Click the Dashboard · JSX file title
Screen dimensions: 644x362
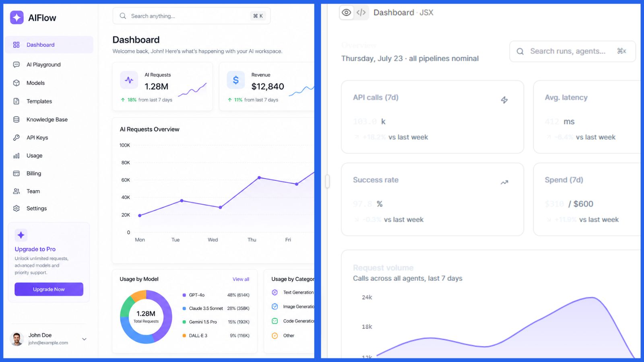pyautogui.click(x=403, y=12)
